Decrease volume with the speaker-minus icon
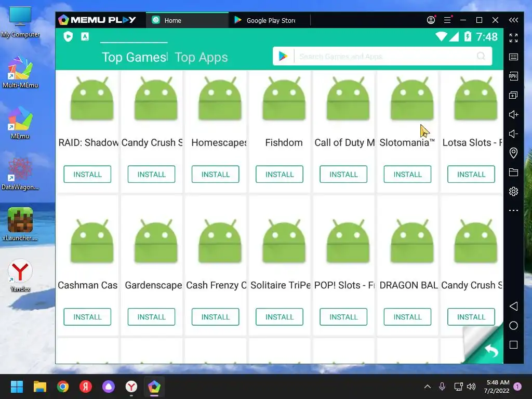 coord(513,134)
